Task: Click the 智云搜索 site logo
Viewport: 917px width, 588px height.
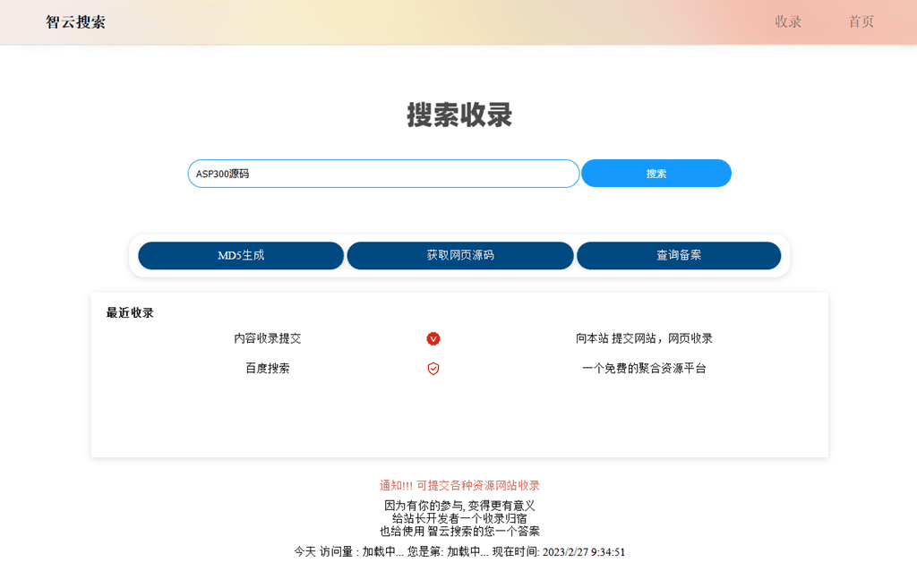Action: click(x=73, y=22)
